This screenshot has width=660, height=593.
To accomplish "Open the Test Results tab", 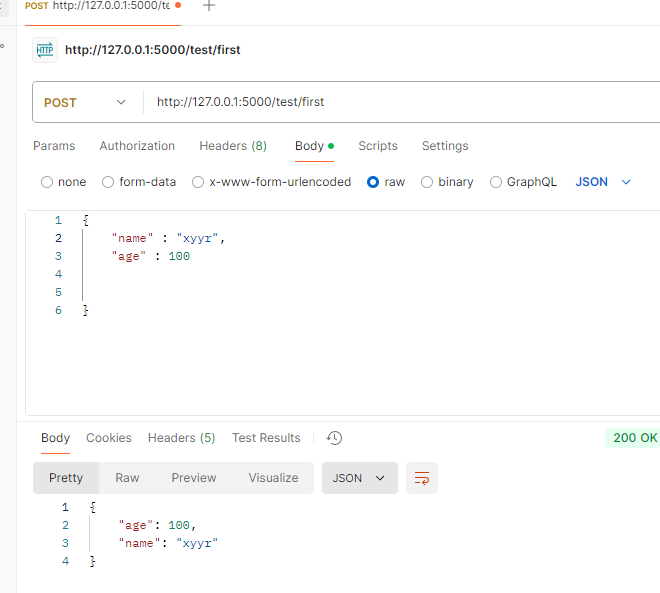I will coord(266,438).
